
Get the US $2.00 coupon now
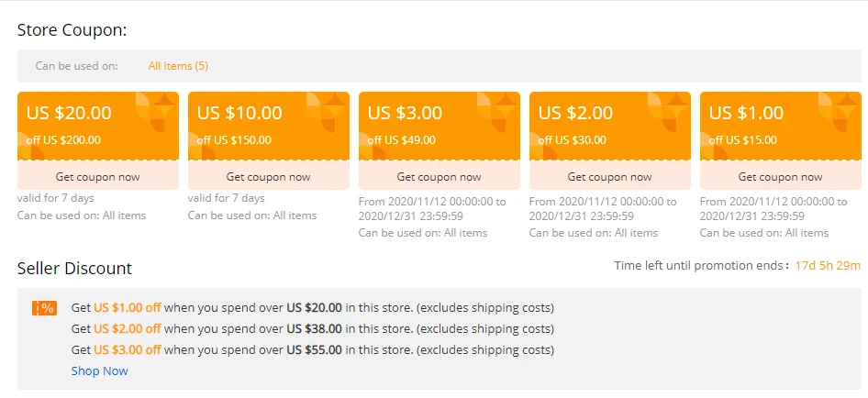(x=610, y=176)
